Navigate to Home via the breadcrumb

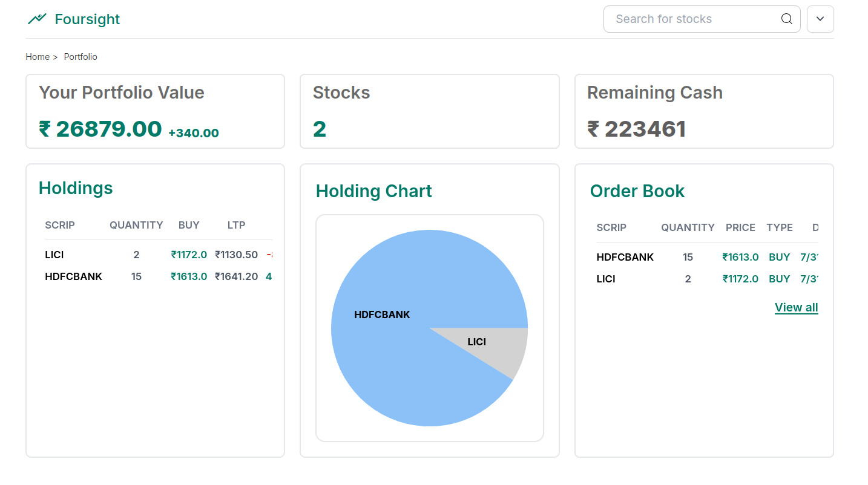point(37,56)
